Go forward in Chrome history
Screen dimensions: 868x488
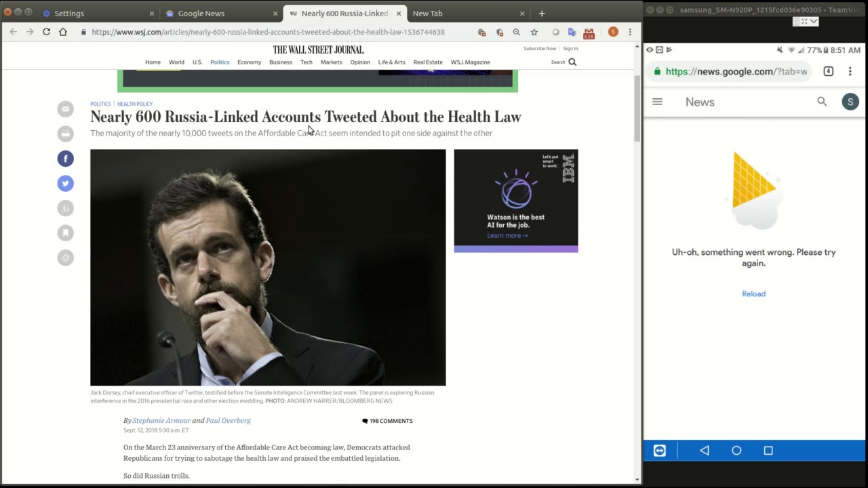(30, 32)
